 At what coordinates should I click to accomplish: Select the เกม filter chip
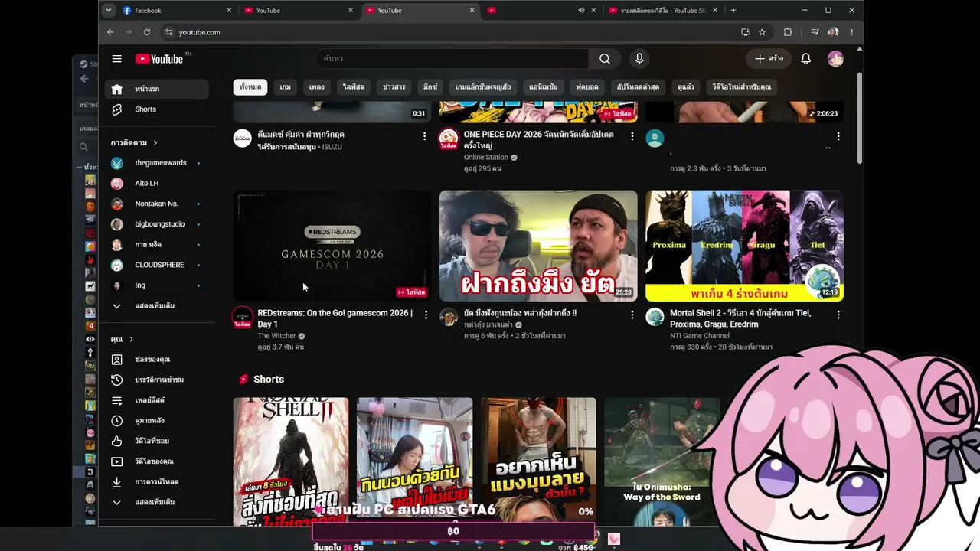285,87
